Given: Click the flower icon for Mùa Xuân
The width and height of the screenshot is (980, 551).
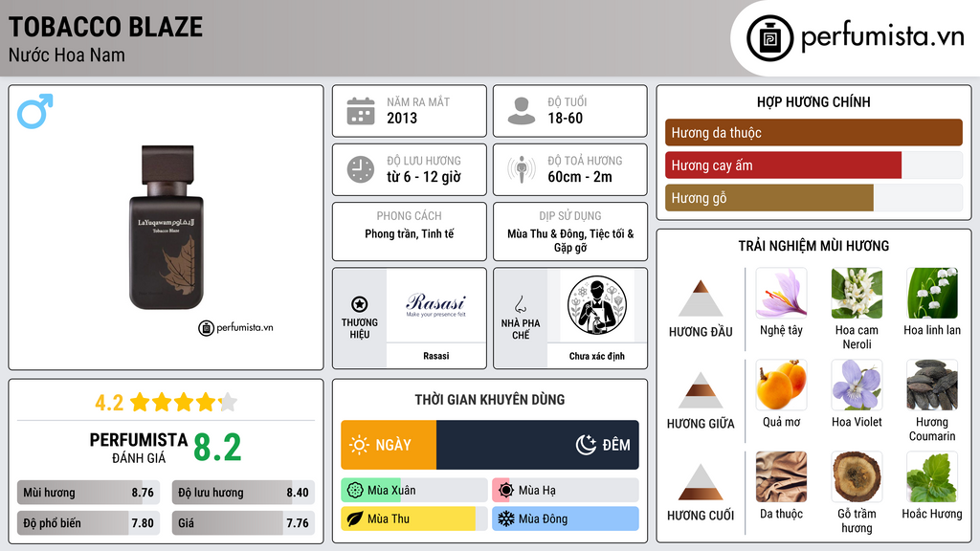Looking at the screenshot, I should pyautogui.click(x=355, y=491).
